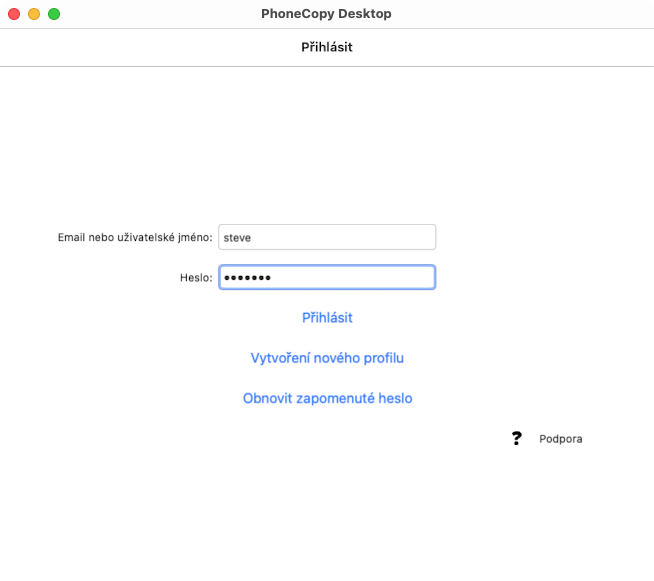Click the masked password dots
Viewport: 654px width, 581px height.
(247, 277)
